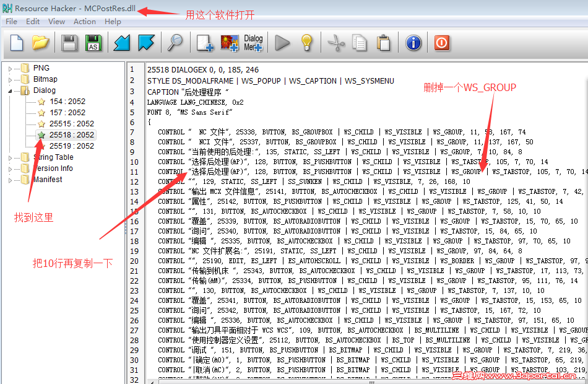Image resolution: width=588 pixels, height=384 pixels.
Task: Click the CONTROL "当前使用的后处理:" line
Action: [x=340, y=152]
